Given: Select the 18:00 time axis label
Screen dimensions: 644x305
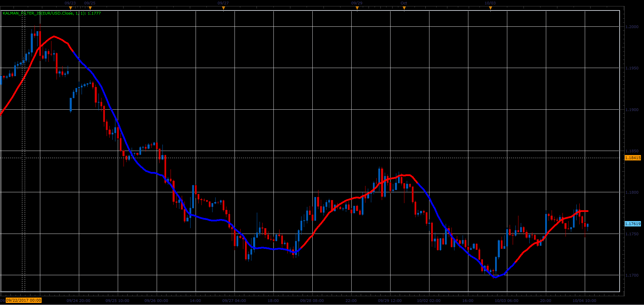Looking at the screenshot, I should pyautogui.click(x=273, y=301).
